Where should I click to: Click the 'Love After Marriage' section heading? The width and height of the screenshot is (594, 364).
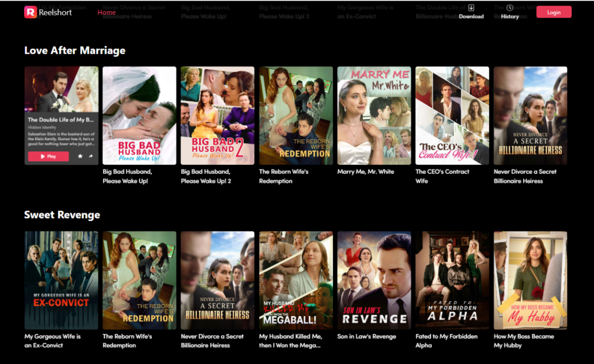tap(75, 51)
